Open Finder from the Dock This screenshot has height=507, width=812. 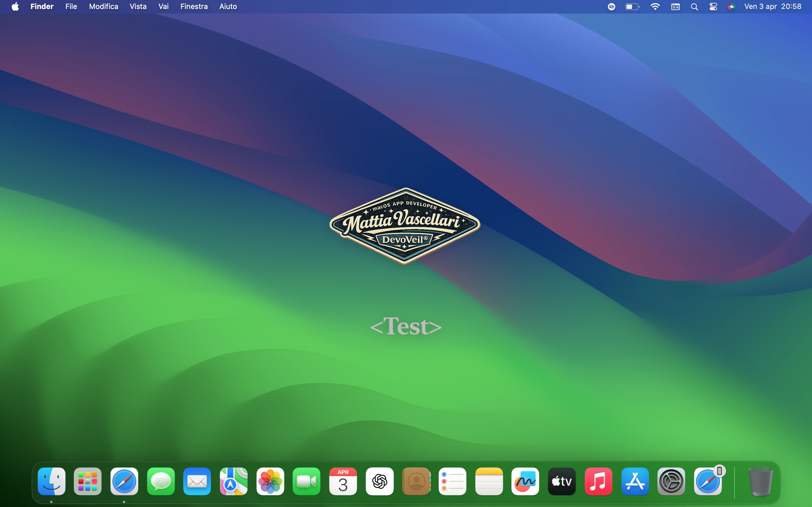click(x=51, y=482)
